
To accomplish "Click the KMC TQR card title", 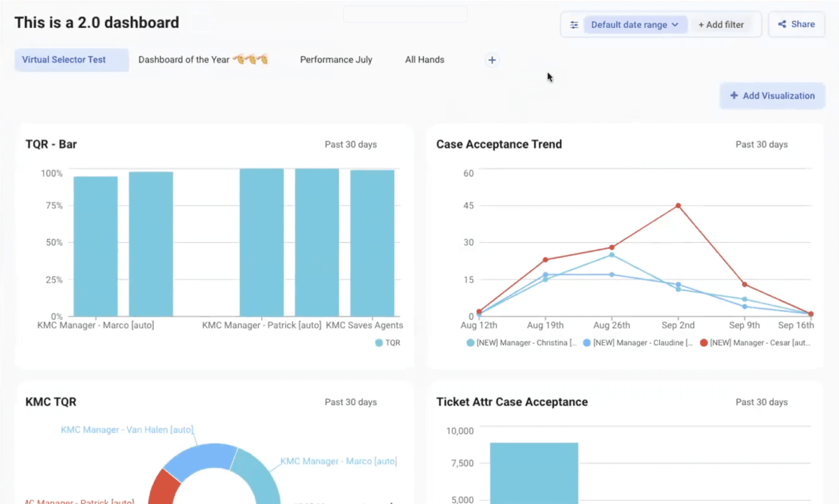I will pyautogui.click(x=51, y=402).
